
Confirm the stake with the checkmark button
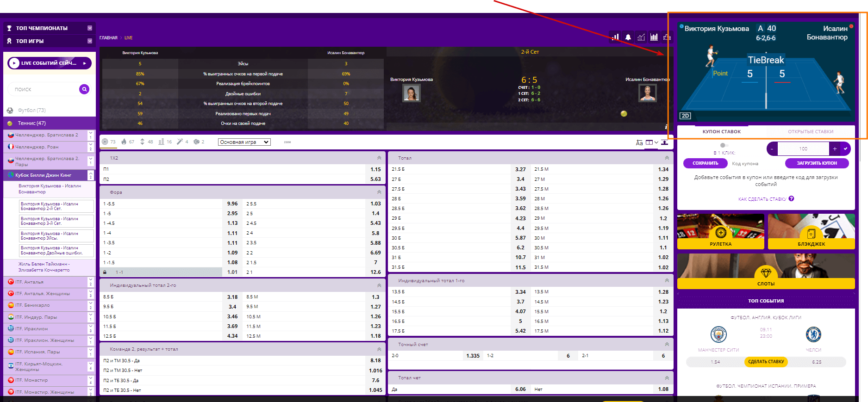pyautogui.click(x=845, y=149)
